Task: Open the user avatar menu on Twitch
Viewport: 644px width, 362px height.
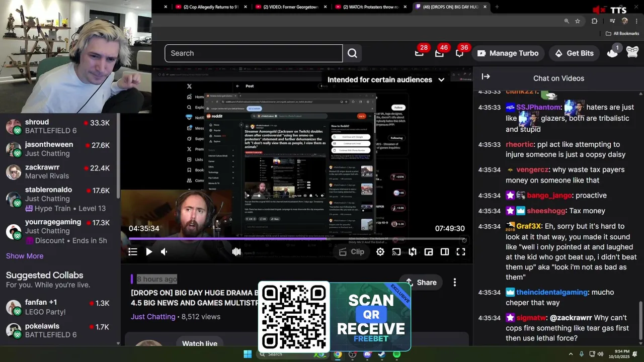Action: [632, 52]
